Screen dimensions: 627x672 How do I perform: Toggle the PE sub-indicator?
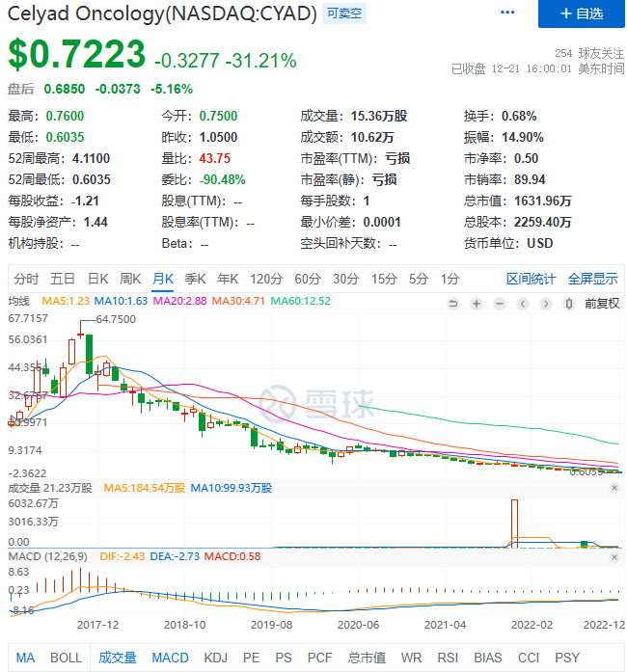pos(252,658)
